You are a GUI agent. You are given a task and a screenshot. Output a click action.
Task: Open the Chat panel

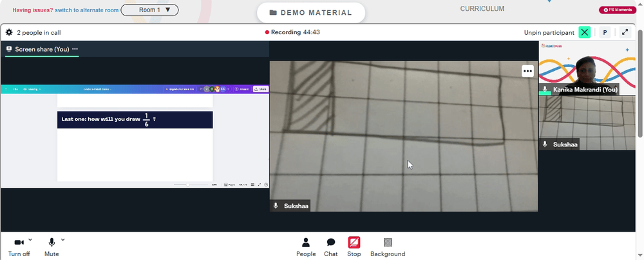(330, 247)
